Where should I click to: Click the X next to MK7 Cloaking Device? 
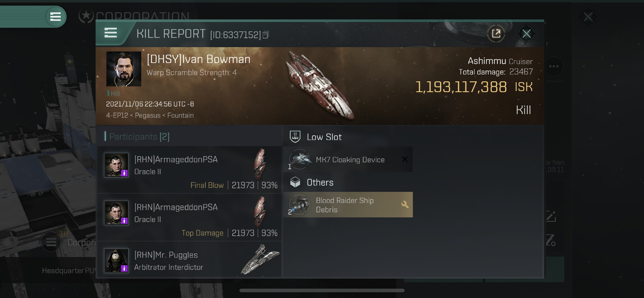pos(405,159)
